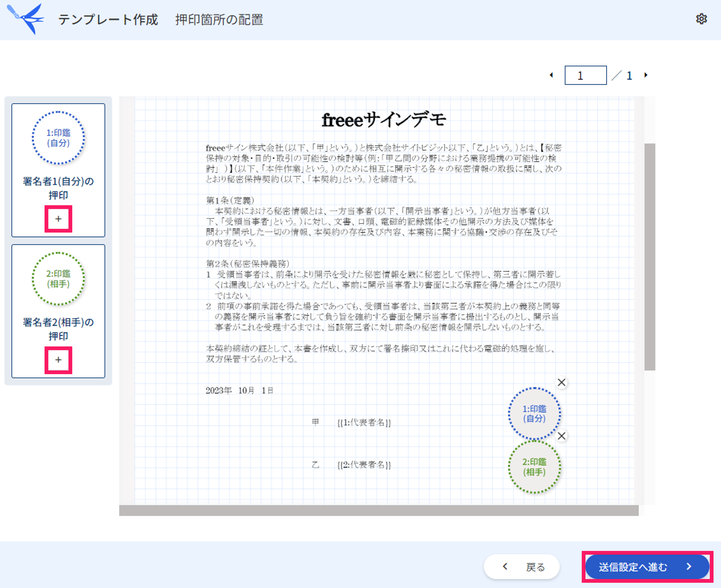Click the freeeサインデモ document title
721x588 pixels.
click(x=384, y=120)
